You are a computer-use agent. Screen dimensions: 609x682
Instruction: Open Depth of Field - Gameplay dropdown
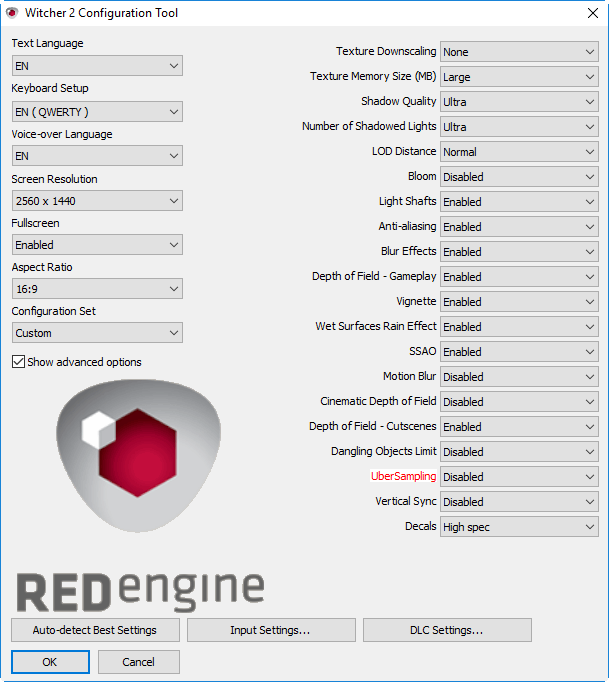tap(519, 277)
